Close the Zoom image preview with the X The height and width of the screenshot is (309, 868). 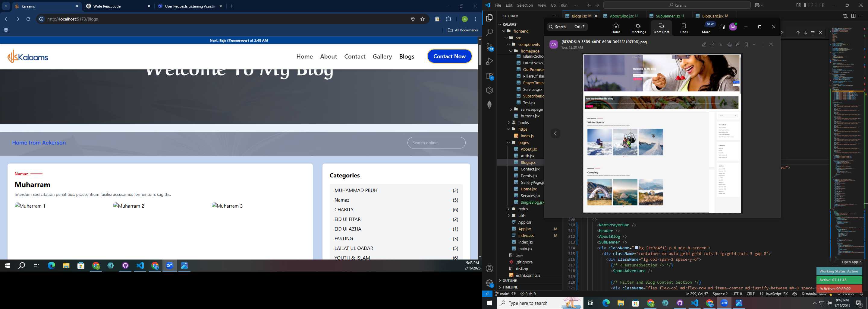(x=771, y=45)
